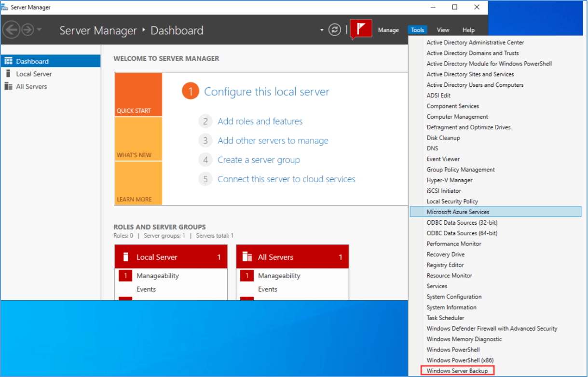Click the All Servers tile header icon
The image size is (588, 377).
point(247,257)
